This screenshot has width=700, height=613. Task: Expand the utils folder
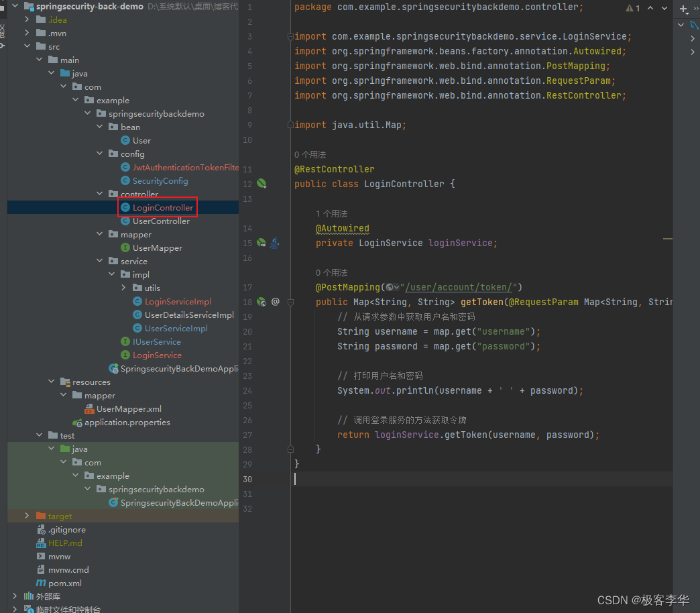123,288
